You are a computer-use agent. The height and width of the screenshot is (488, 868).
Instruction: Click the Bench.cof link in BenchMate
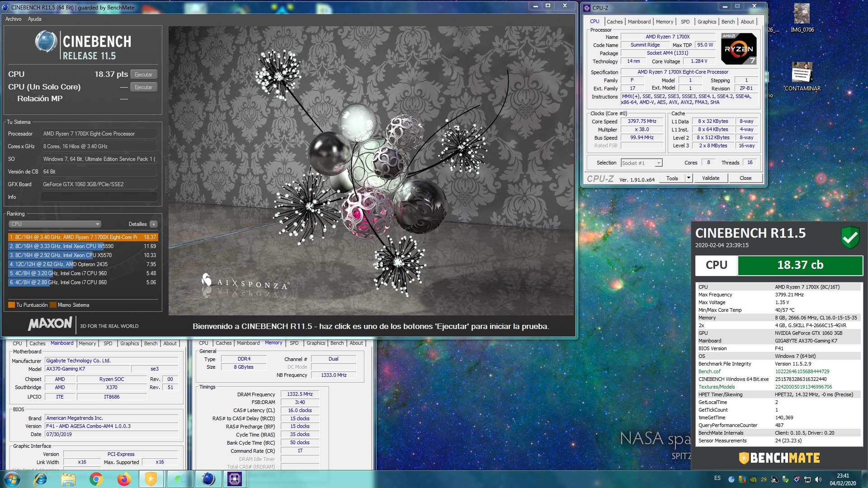709,371
